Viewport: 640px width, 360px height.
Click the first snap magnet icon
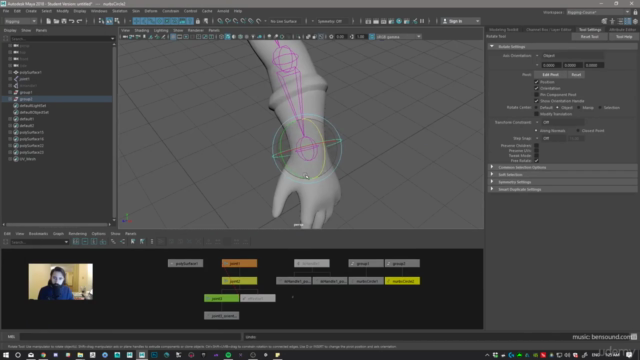pos(220,21)
